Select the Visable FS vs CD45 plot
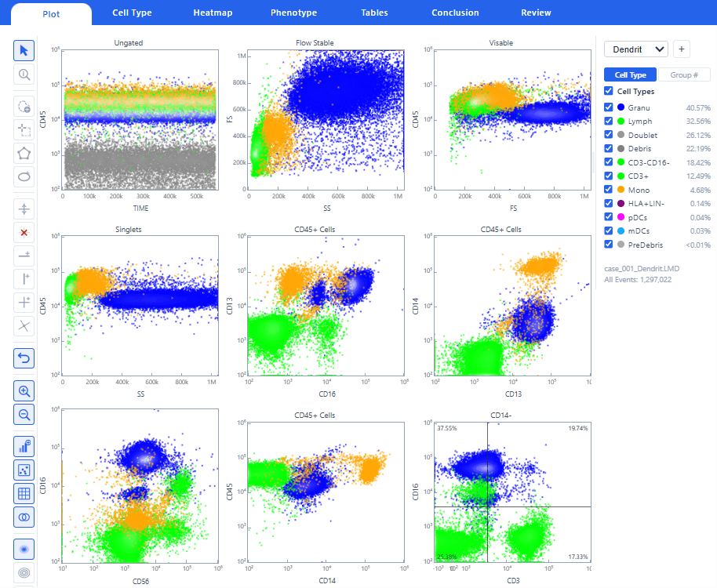The width and height of the screenshot is (717, 588). coord(512,120)
